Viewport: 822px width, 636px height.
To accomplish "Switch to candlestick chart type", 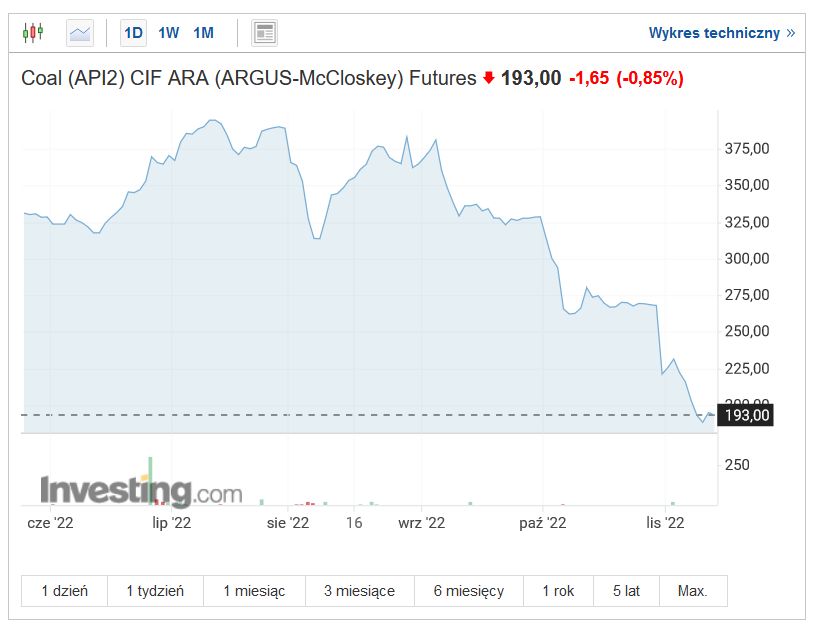I will click(x=33, y=33).
